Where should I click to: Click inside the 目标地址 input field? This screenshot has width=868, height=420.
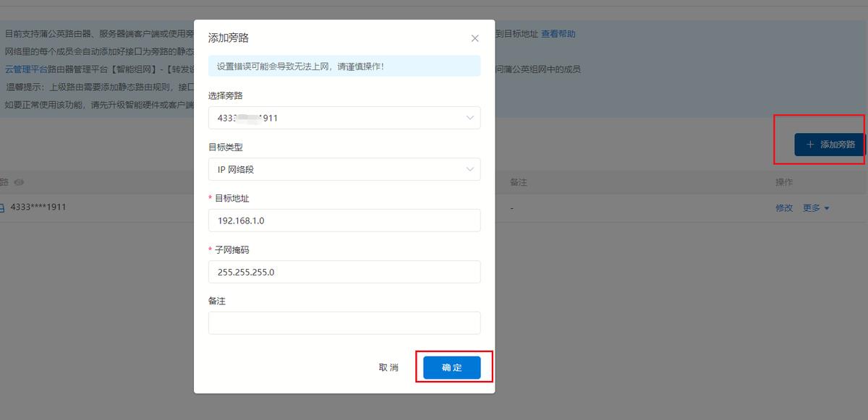(344, 220)
